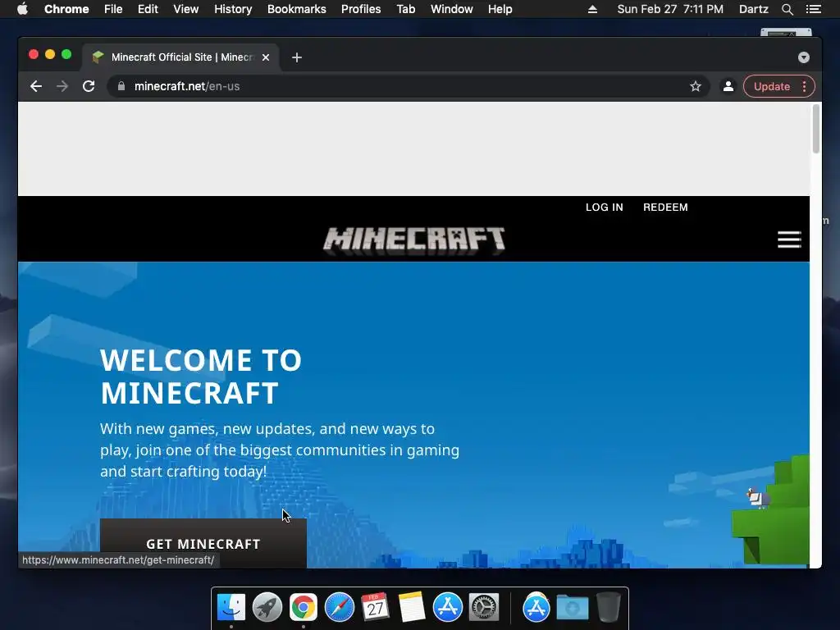The width and height of the screenshot is (840, 630).
Task: Open App Store icon beside Downloads folder
Action: pos(536,607)
